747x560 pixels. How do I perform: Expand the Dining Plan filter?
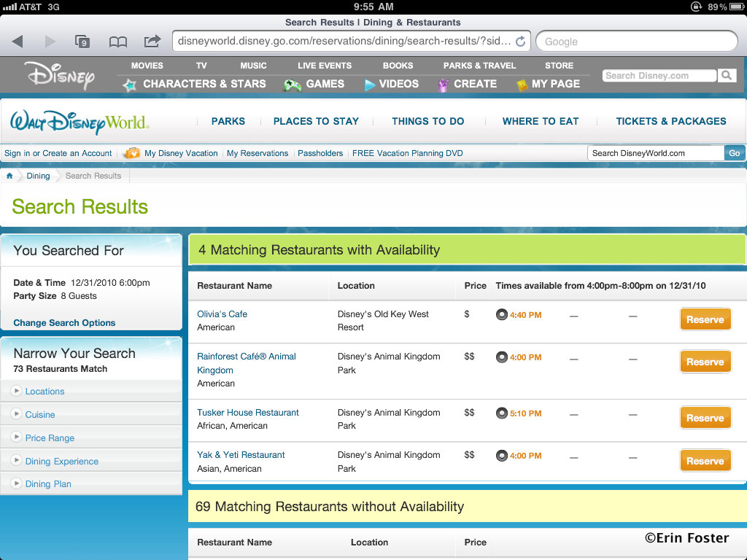pyautogui.click(x=48, y=484)
